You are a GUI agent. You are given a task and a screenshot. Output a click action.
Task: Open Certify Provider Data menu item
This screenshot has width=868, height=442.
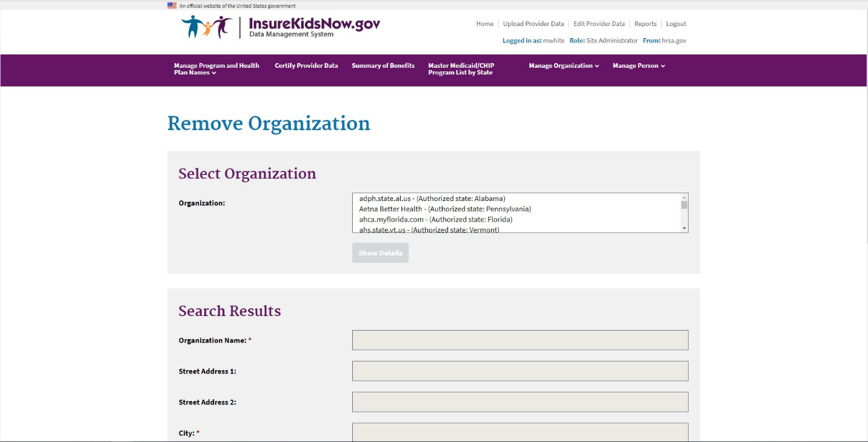(x=306, y=65)
